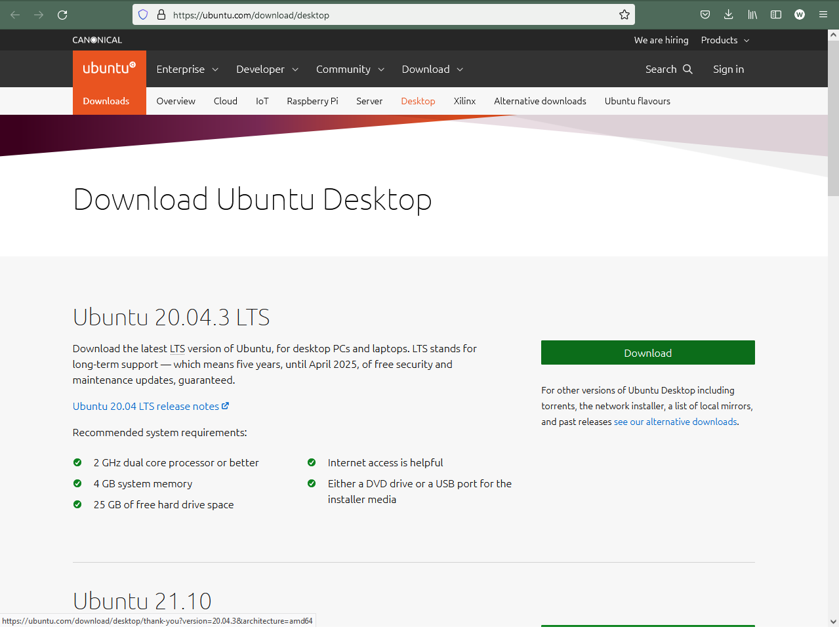Expand the Enterprise menu
839x644 pixels.
click(x=188, y=69)
